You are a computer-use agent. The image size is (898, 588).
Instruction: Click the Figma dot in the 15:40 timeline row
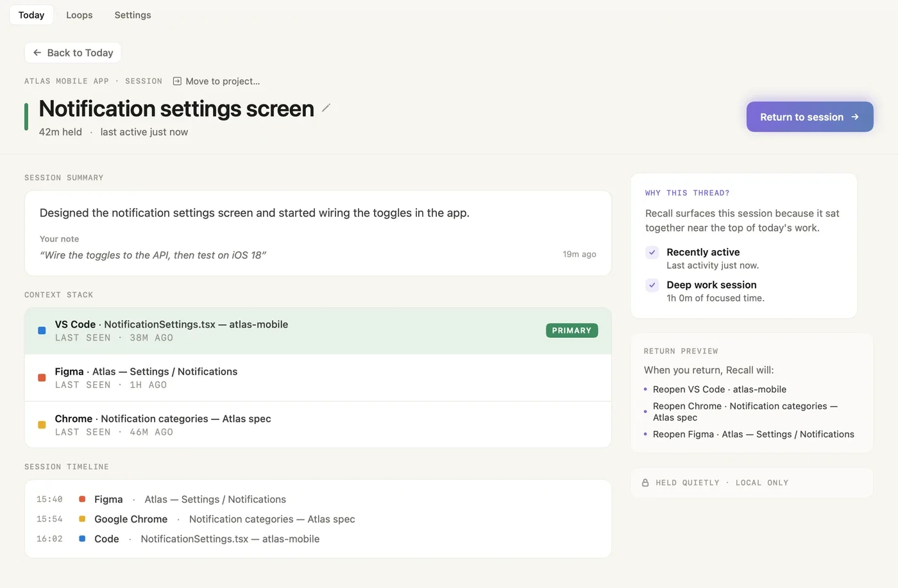[x=82, y=499]
